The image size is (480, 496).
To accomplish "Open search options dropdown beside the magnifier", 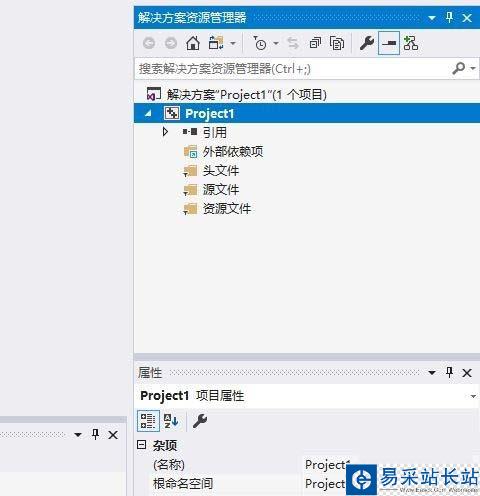I will [473, 69].
